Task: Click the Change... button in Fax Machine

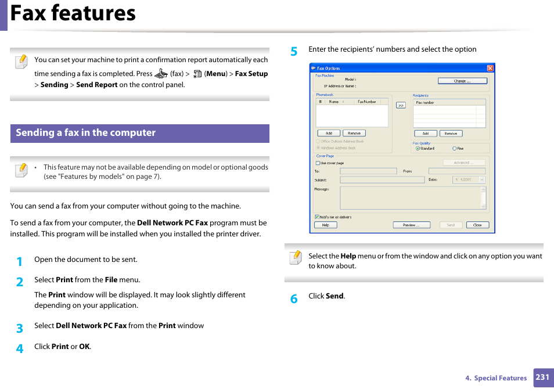Action: pyautogui.click(x=462, y=81)
